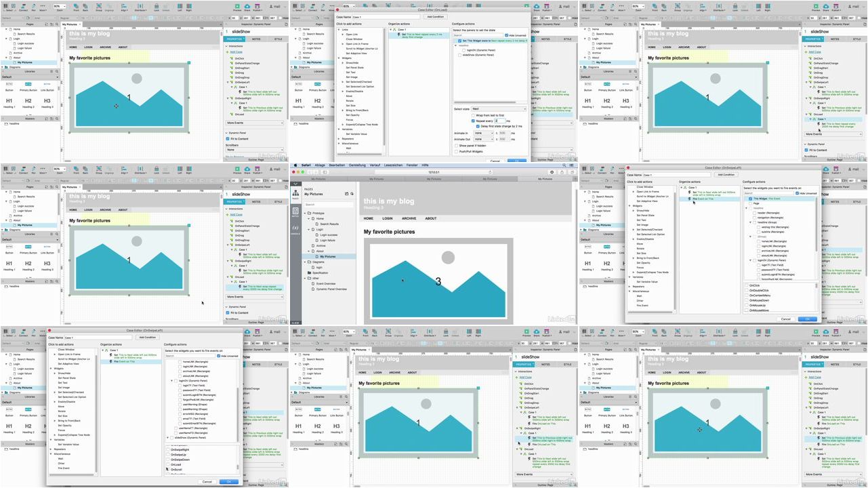Enable Show panel if hidden checkbox
Image resolution: width=868 pixels, height=488 pixels.
tap(456, 146)
